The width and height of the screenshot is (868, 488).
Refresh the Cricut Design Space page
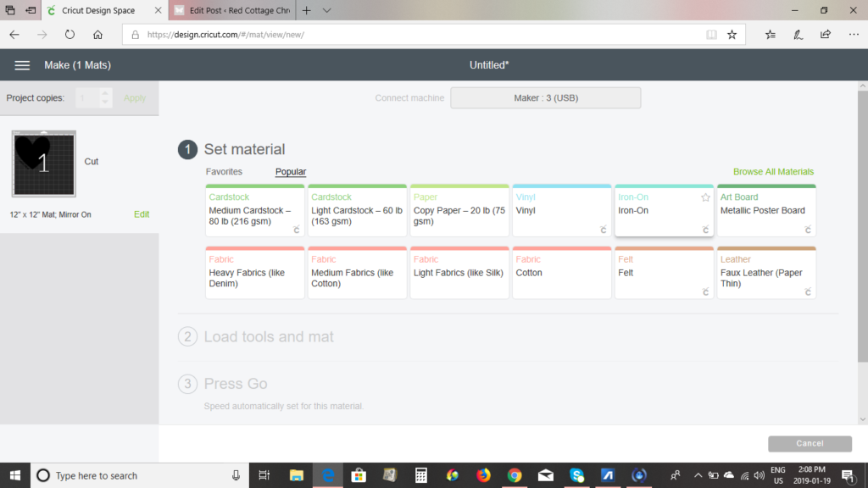[70, 34]
